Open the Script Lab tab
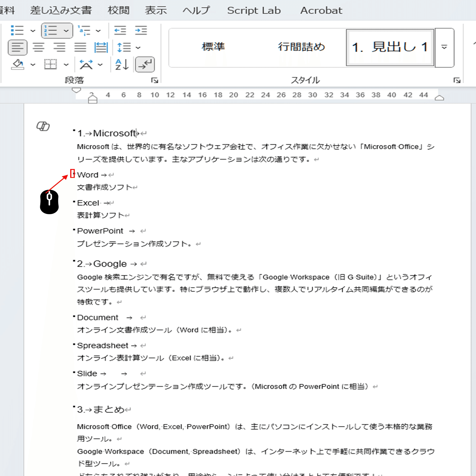Screen dimensions: 476x476 254,10
